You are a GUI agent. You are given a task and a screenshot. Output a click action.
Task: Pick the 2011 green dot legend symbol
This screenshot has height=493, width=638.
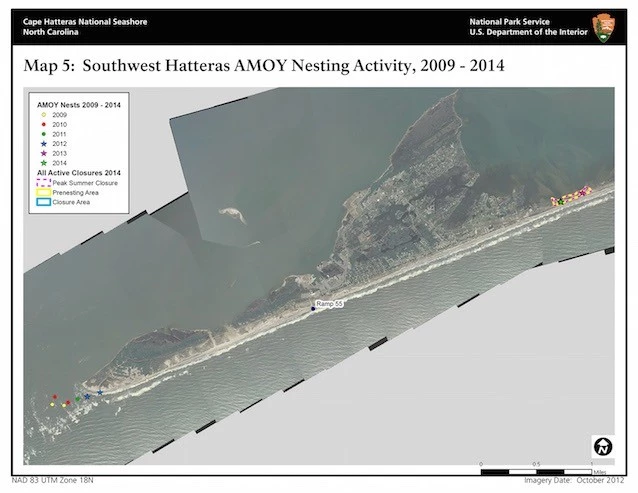43,134
